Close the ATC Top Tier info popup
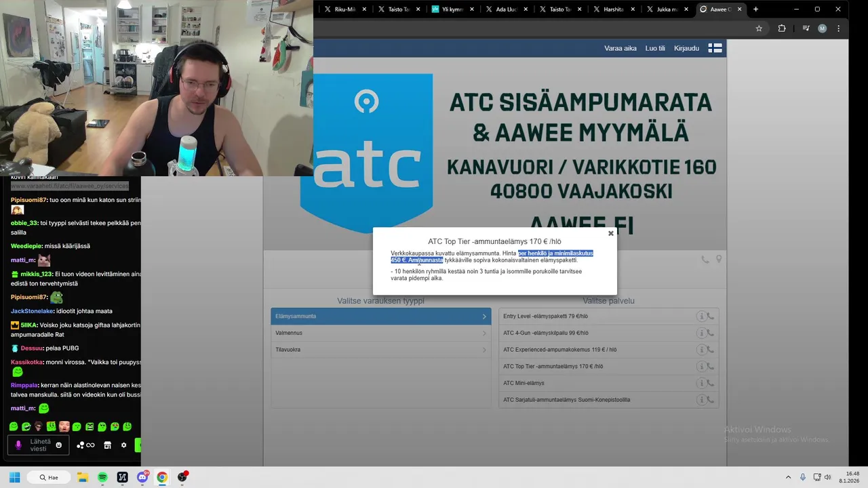This screenshot has width=868, height=488. 610,233
